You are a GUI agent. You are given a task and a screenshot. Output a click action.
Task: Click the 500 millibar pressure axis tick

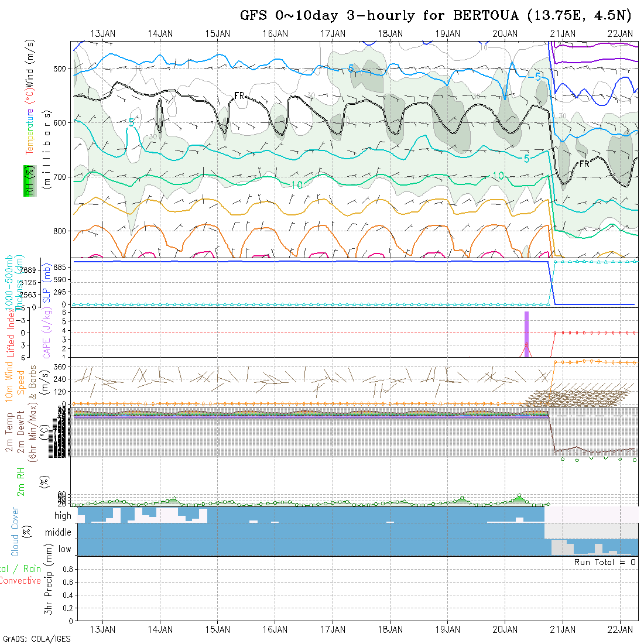(x=60, y=68)
